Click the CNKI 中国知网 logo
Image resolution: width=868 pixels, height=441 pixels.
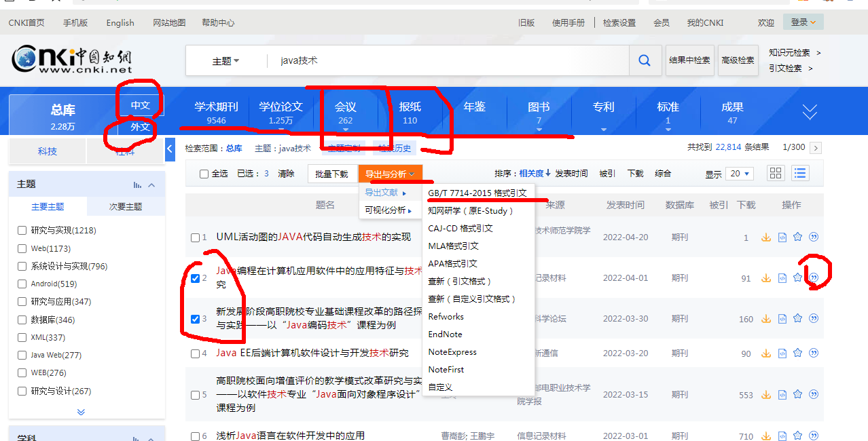point(72,60)
